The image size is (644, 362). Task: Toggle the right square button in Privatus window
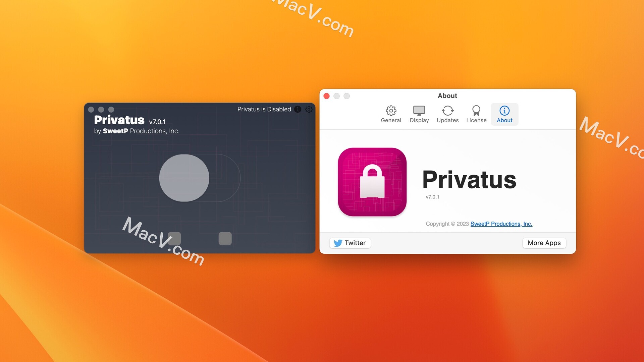(x=225, y=238)
